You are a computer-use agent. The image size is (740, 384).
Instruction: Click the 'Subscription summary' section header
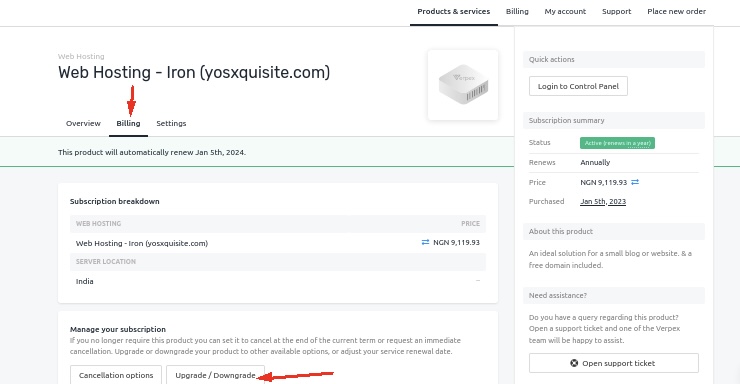(614, 120)
